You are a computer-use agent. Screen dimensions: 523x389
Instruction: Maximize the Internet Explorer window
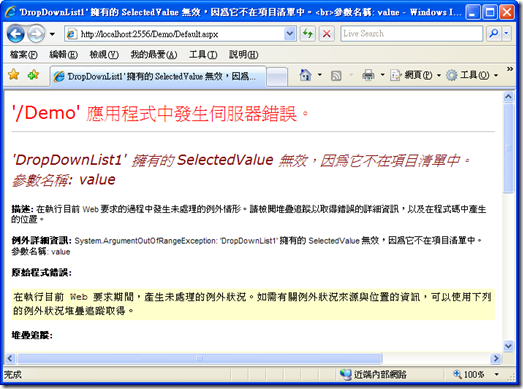(490, 13)
